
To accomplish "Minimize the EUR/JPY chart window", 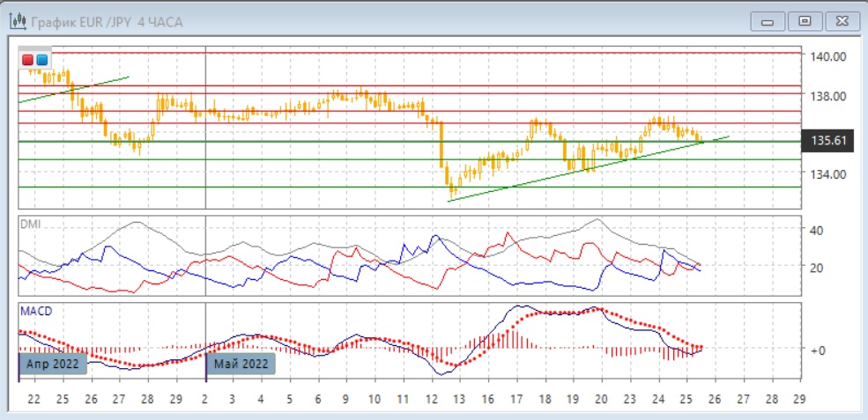I will 770,21.
